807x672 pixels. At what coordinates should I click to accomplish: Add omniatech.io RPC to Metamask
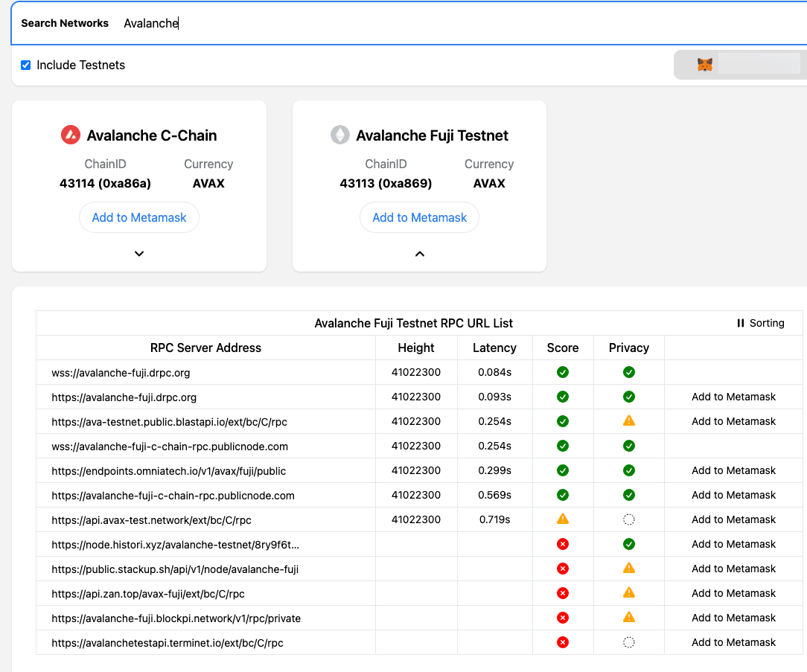pyautogui.click(x=733, y=470)
